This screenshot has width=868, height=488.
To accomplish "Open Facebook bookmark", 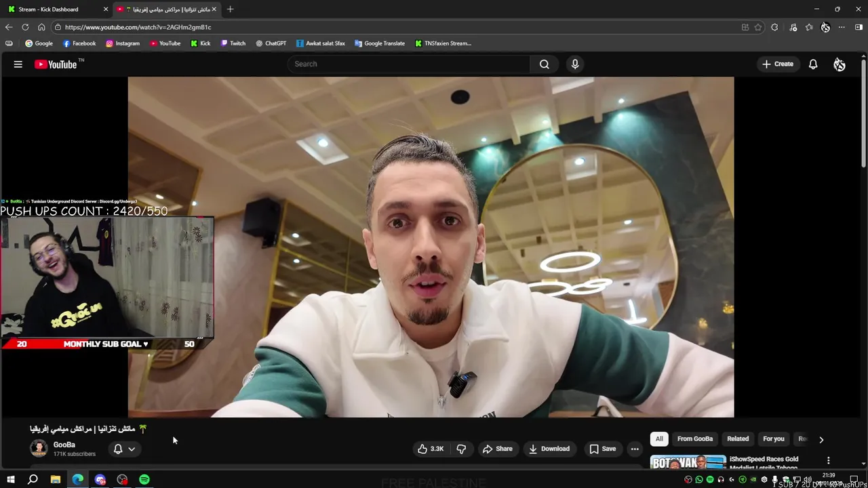I will (x=79, y=43).
